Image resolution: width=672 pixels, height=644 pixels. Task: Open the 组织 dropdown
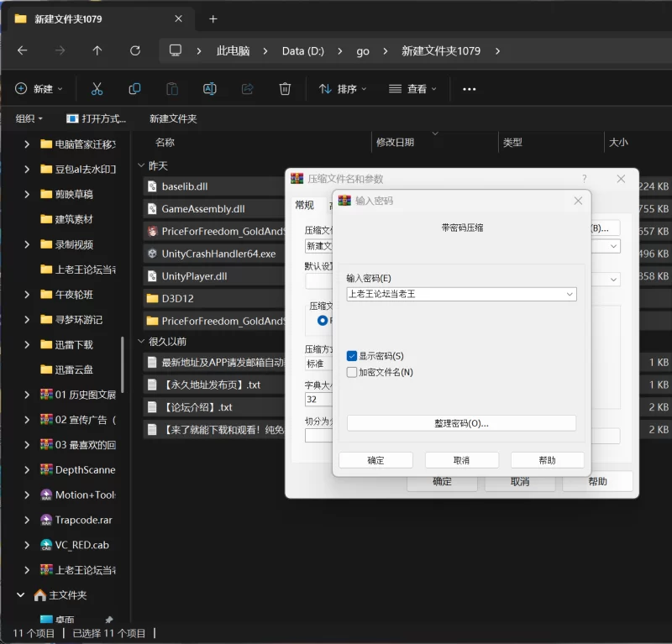tap(29, 118)
